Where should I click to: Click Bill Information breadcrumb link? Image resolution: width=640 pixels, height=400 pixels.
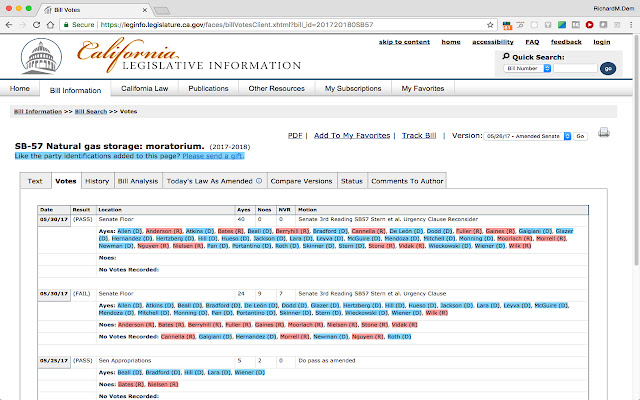point(38,111)
